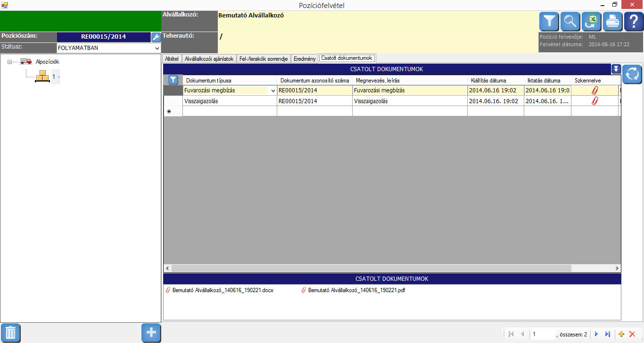Select the first row's 2014.06.16 19:02 date cell
The image size is (644, 343).
coord(495,90)
